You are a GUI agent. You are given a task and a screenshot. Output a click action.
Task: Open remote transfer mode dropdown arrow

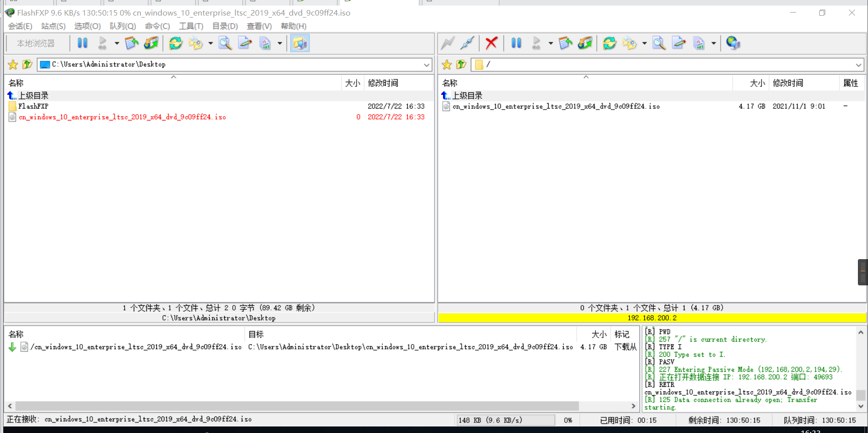(x=714, y=43)
